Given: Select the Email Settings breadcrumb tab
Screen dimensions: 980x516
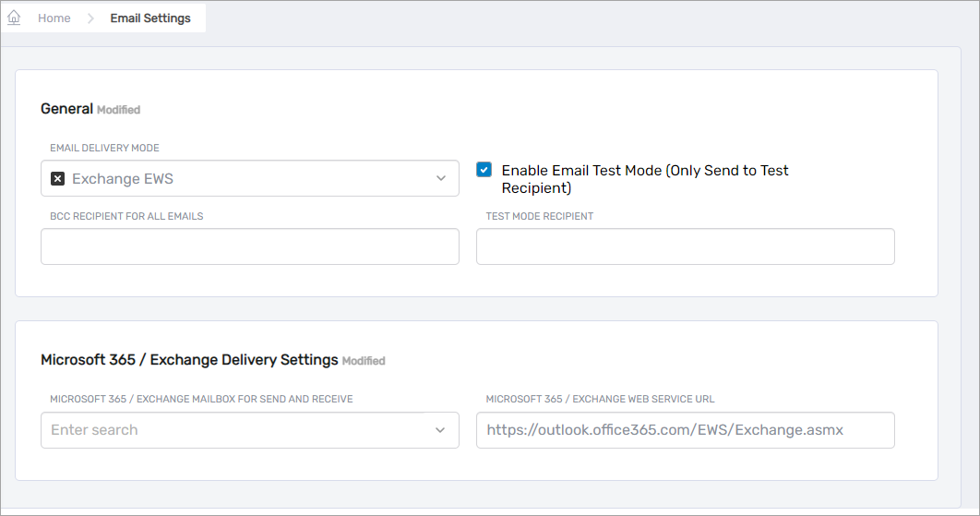Looking at the screenshot, I should tap(150, 18).
